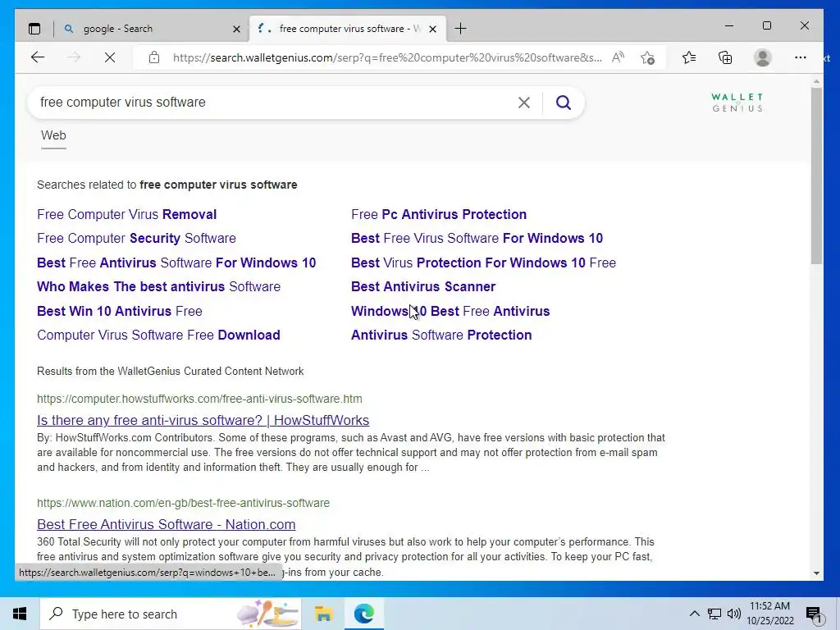Click the scrollbar down arrow

(816, 573)
